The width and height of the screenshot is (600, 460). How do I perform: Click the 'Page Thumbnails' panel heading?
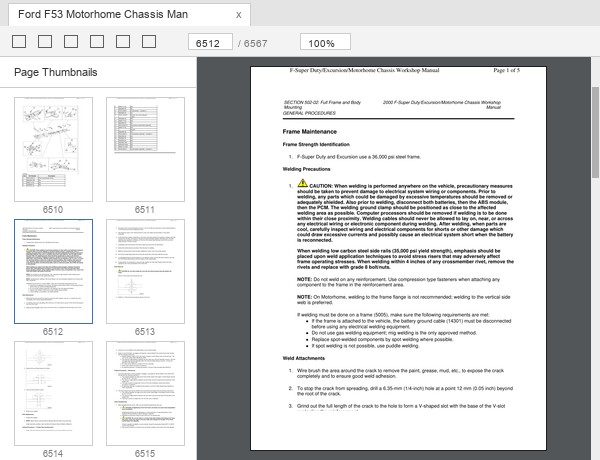55,72
